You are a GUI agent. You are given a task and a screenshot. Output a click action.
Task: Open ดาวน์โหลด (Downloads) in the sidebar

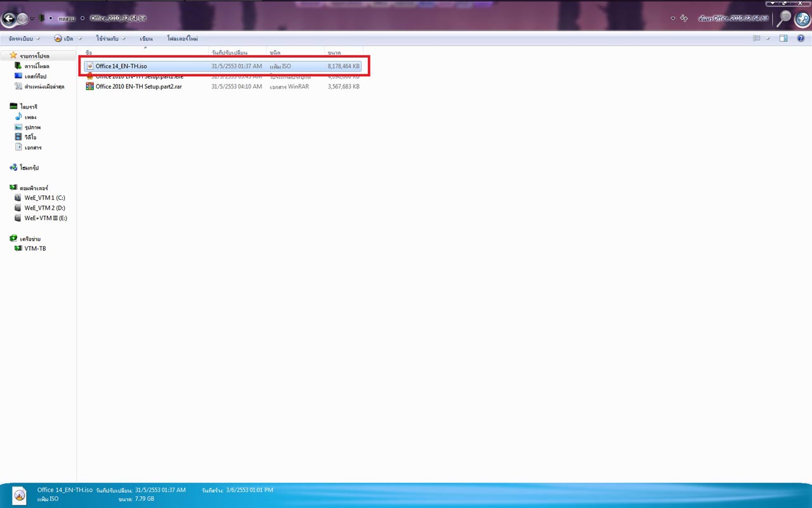[x=37, y=66]
